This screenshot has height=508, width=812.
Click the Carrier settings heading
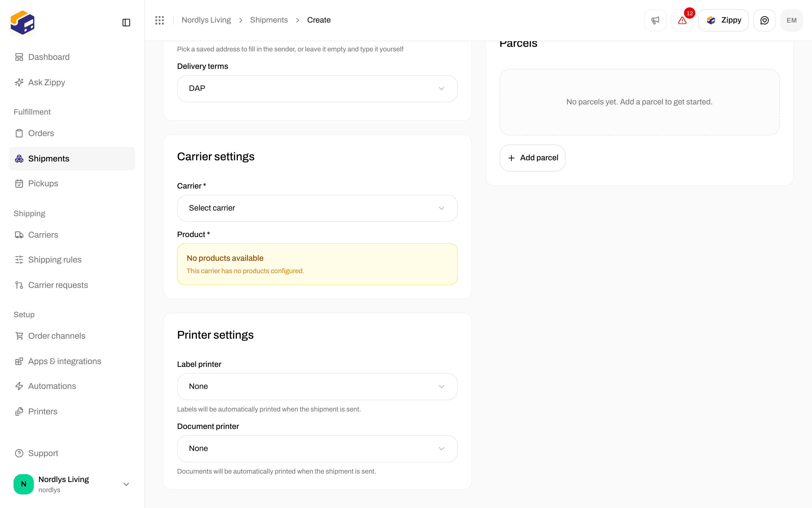coord(216,157)
